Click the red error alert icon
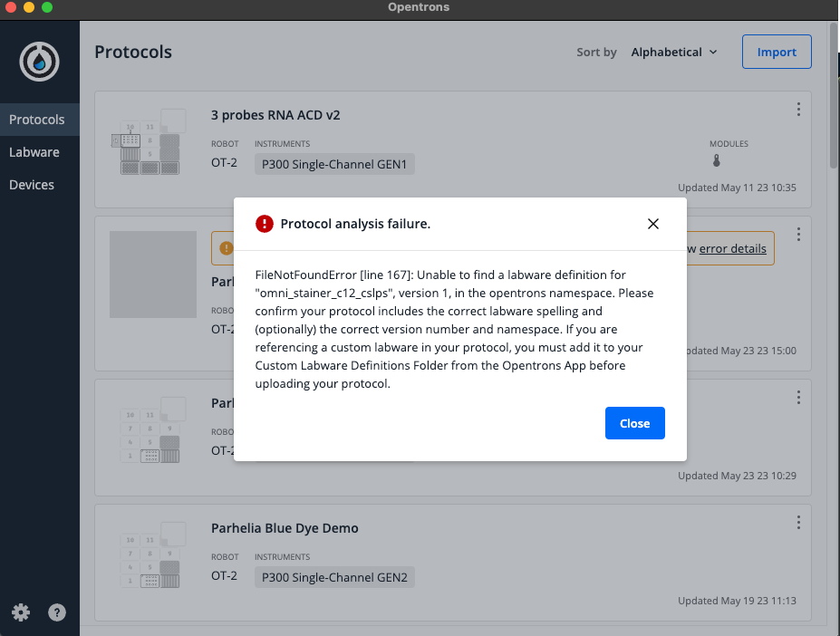Viewport: 840px width, 636px height. coord(264,224)
